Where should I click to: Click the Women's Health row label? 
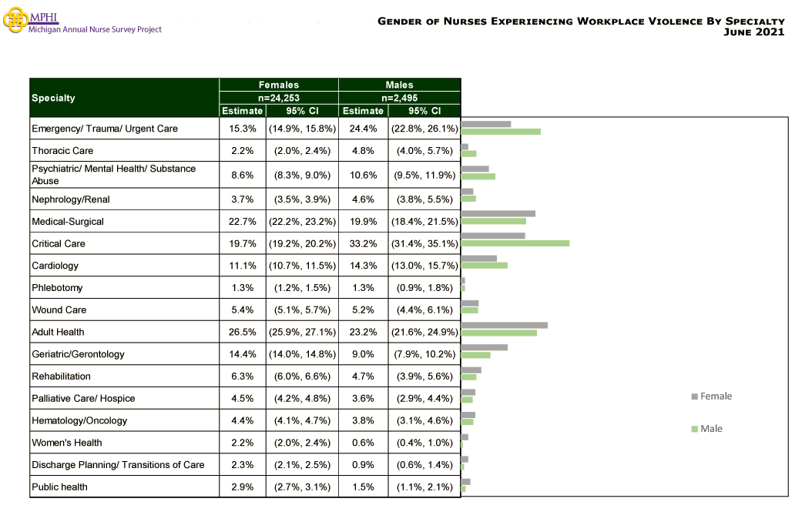66,443
